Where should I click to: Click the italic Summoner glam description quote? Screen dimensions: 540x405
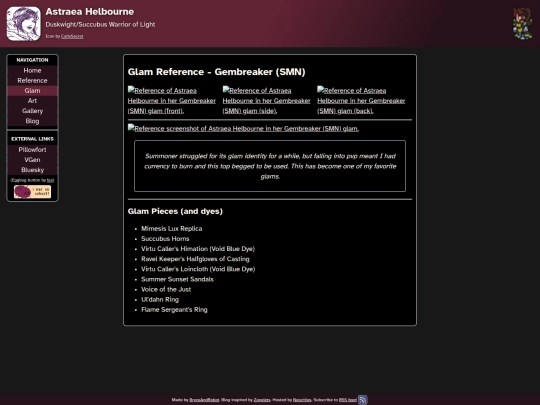[270, 166]
